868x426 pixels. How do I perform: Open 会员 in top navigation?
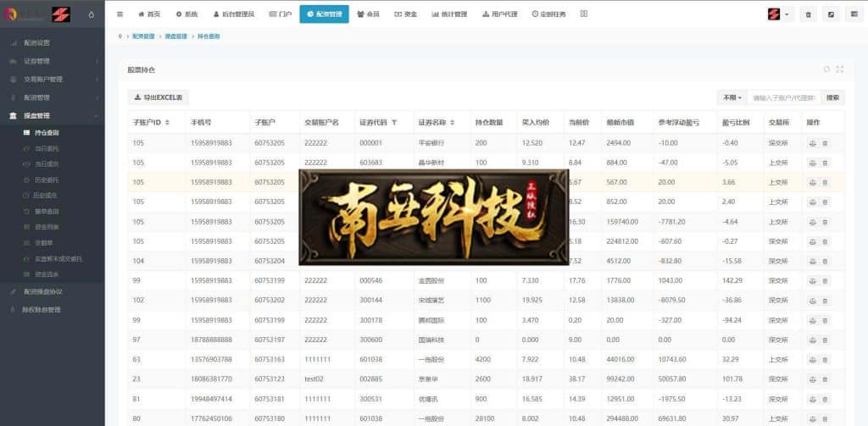pos(368,14)
